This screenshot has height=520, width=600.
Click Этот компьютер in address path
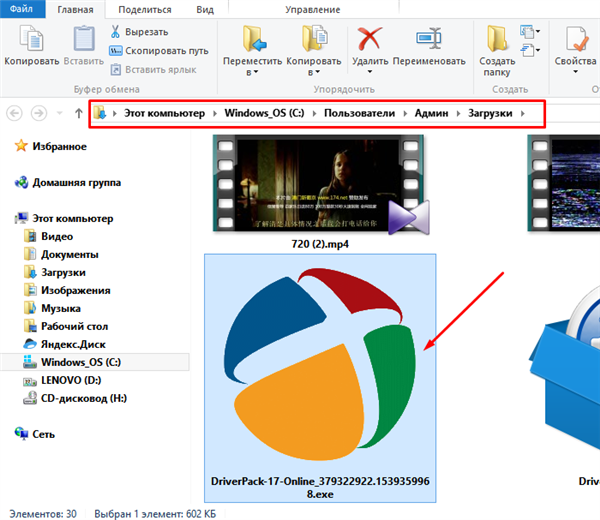tap(165, 113)
